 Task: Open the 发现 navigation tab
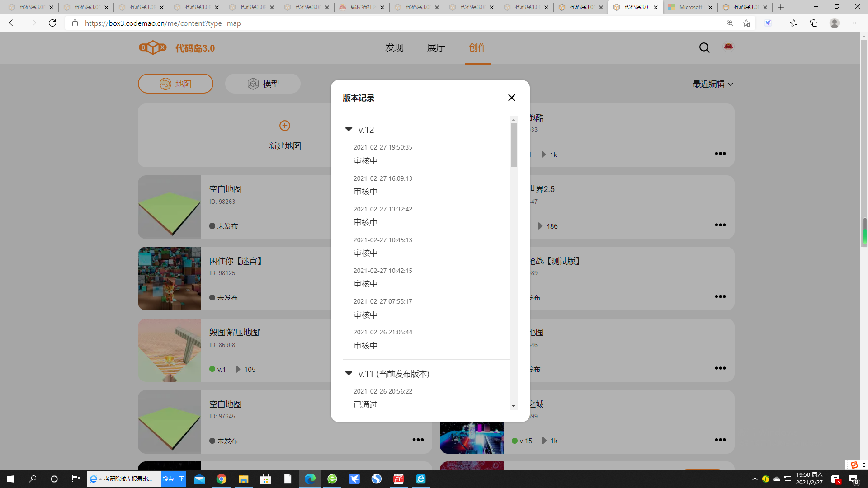(x=394, y=48)
